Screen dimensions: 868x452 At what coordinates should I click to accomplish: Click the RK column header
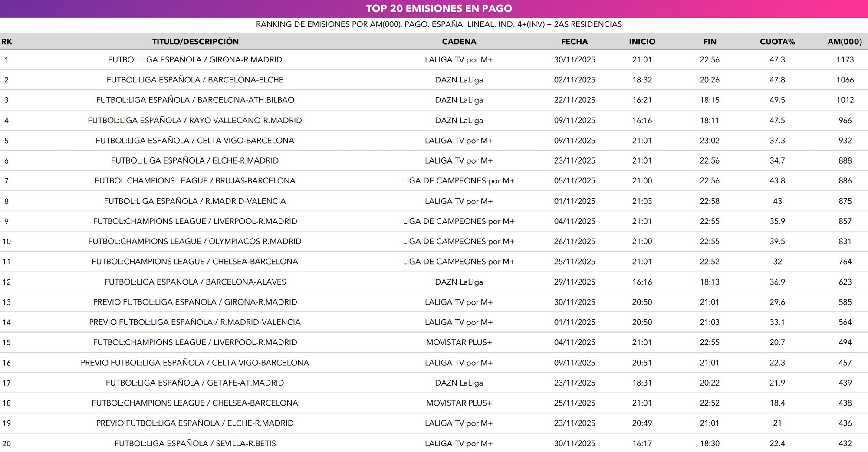click(6, 42)
